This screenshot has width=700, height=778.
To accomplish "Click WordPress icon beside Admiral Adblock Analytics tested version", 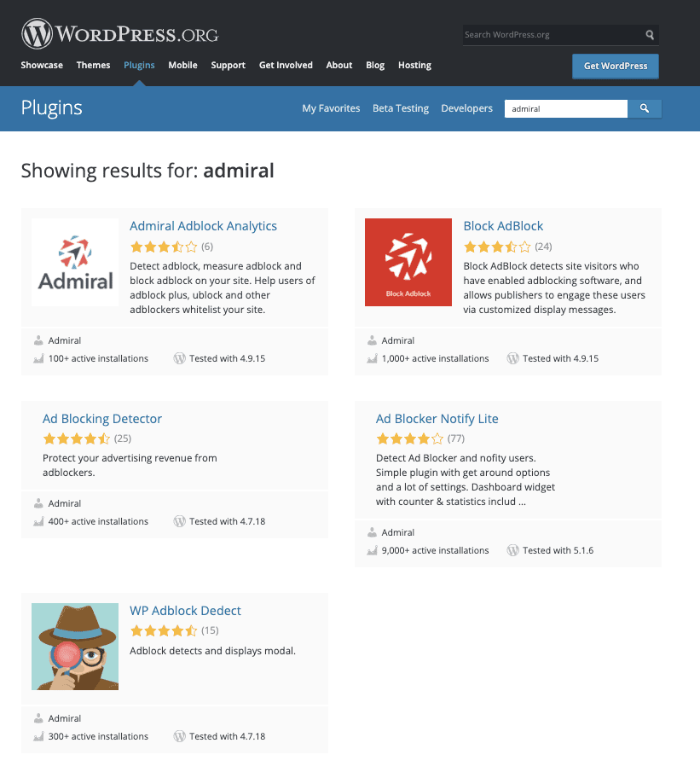I will pyautogui.click(x=179, y=358).
